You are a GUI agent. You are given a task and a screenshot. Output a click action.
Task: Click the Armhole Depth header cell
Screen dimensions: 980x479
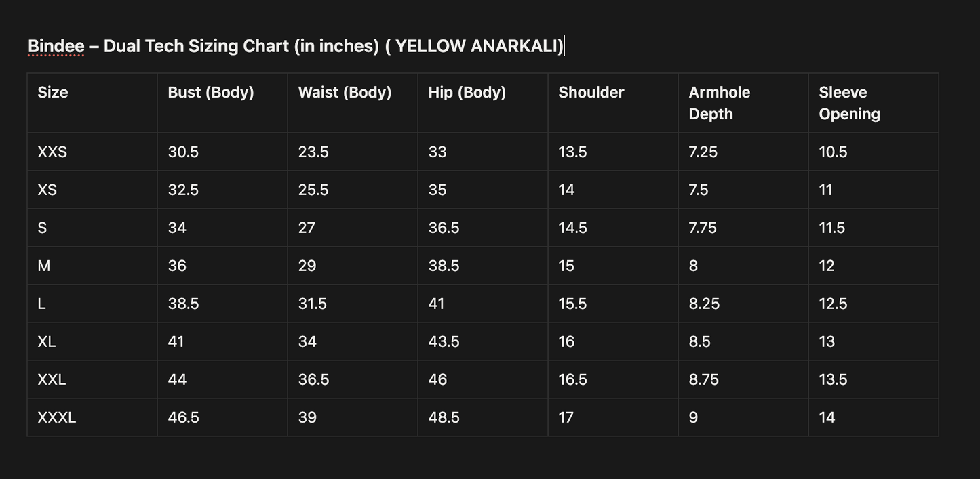coord(720,103)
